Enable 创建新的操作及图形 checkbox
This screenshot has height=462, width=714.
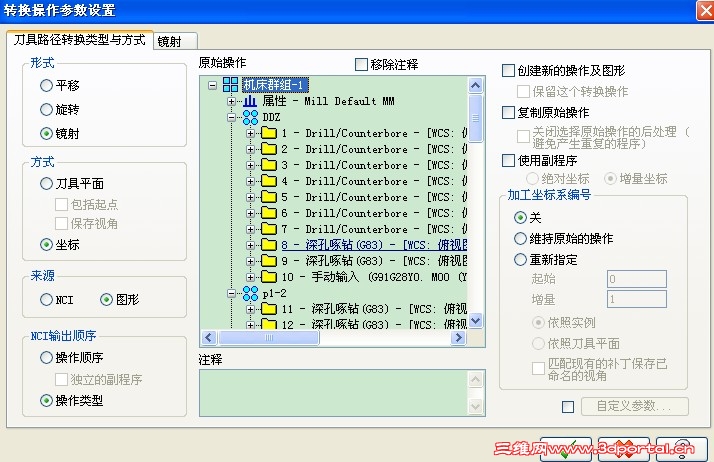tap(508, 70)
